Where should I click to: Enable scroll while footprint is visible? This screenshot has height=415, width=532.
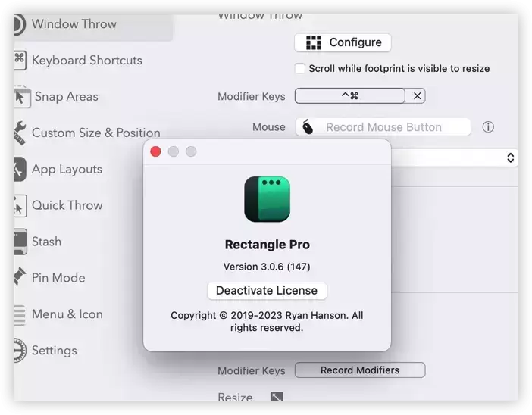300,68
